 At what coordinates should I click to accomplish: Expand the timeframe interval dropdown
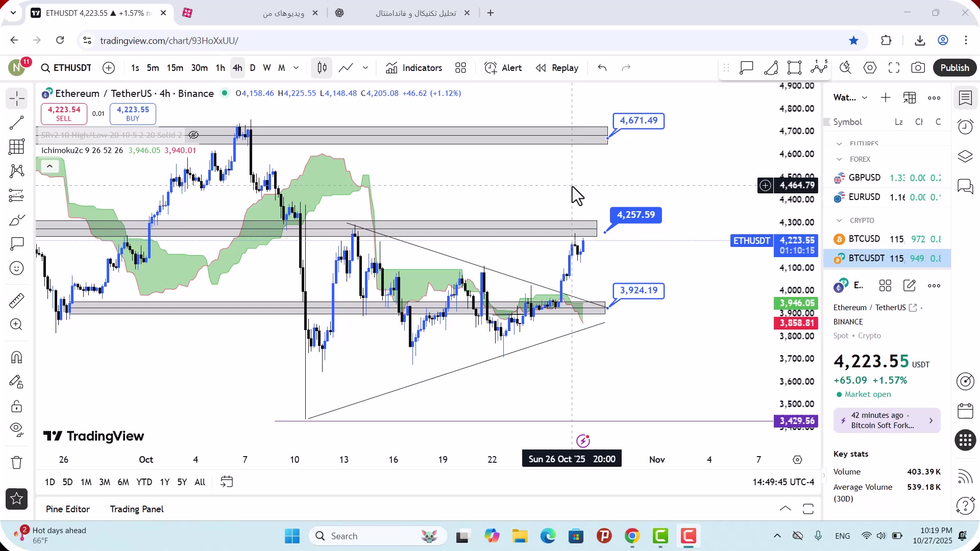click(x=296, y=68)
